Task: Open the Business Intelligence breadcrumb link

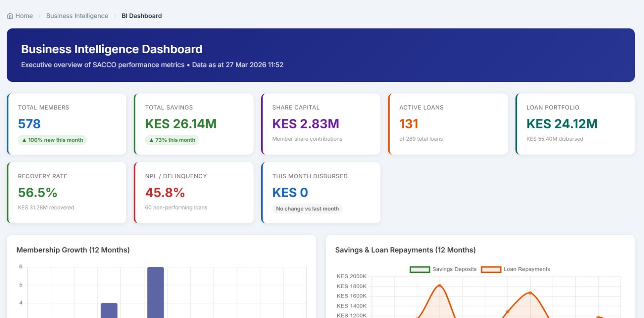Action: (77, 16)
